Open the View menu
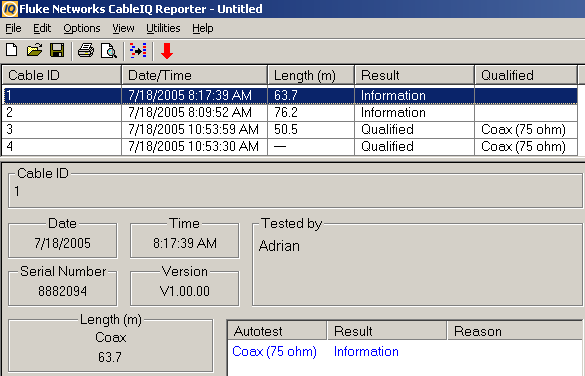The image size is (585, 376). [x=123, y=28]
